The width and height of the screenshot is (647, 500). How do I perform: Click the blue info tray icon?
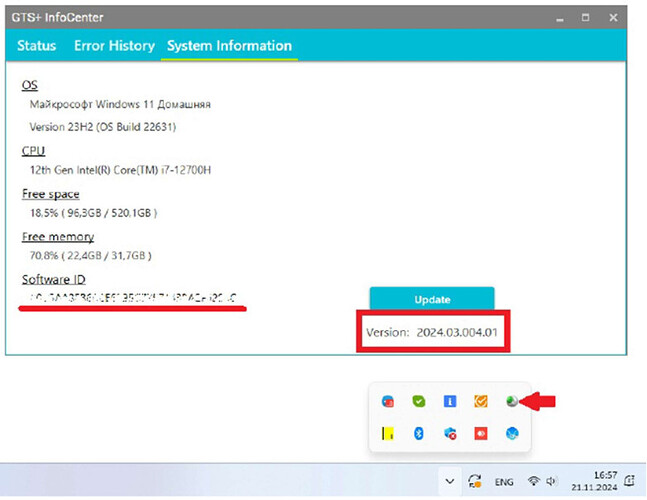450,401
